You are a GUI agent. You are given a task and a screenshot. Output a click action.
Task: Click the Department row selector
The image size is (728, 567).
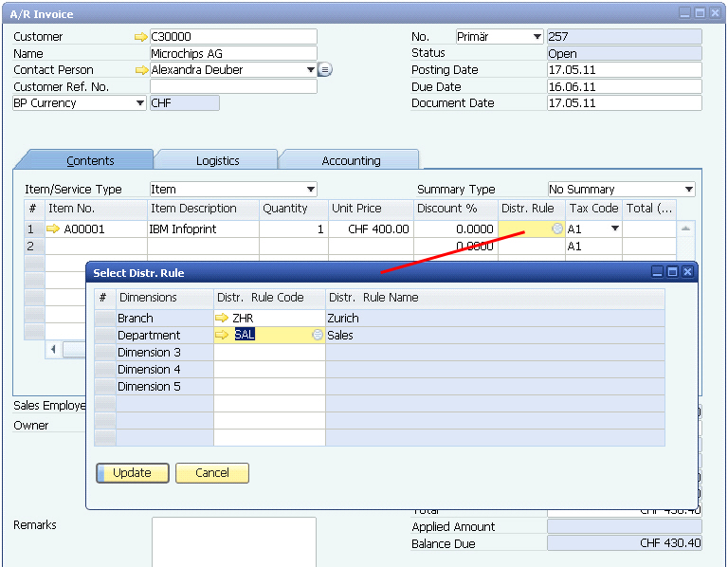pos(105,336)
